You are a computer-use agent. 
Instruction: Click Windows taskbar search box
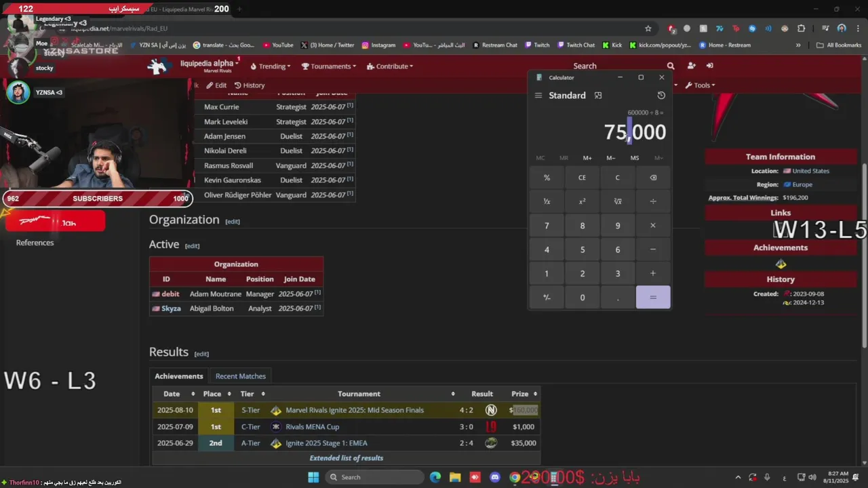(x=374, y=477)
